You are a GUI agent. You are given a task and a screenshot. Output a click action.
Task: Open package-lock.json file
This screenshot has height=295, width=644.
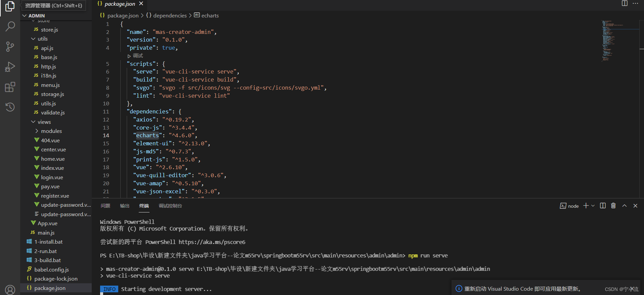coord(56,279)
